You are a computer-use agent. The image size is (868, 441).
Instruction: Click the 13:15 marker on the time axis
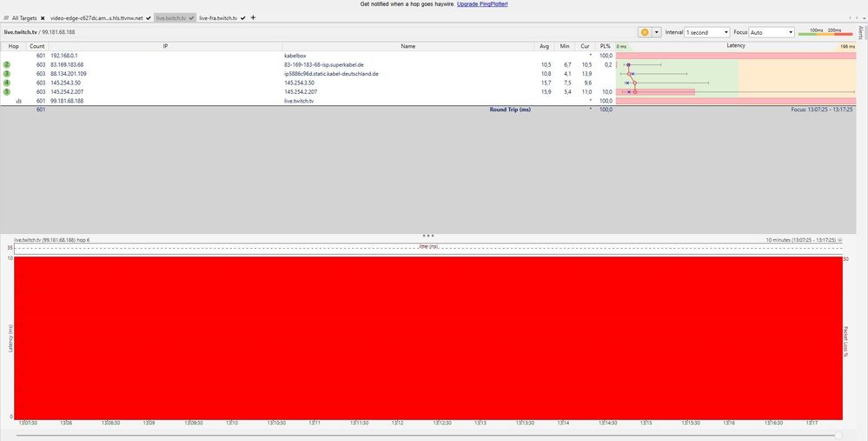[x=646, y=423]
